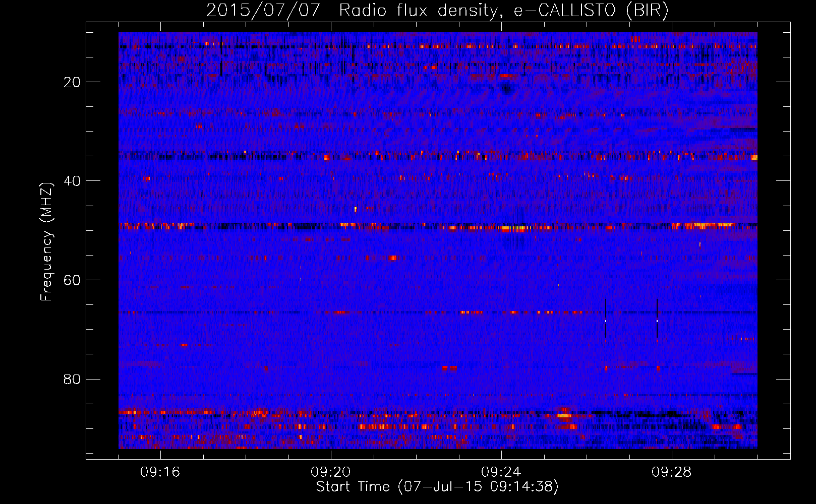Click the white vertical spike just before 09:28
Screen dimensions: 816x504
pos(657,321)
